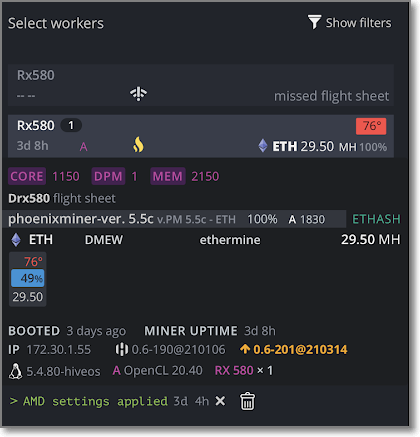This screenshot has height=437, width=420.
Task: Click the MEM tag label
Action: click(x=168, y=176)
